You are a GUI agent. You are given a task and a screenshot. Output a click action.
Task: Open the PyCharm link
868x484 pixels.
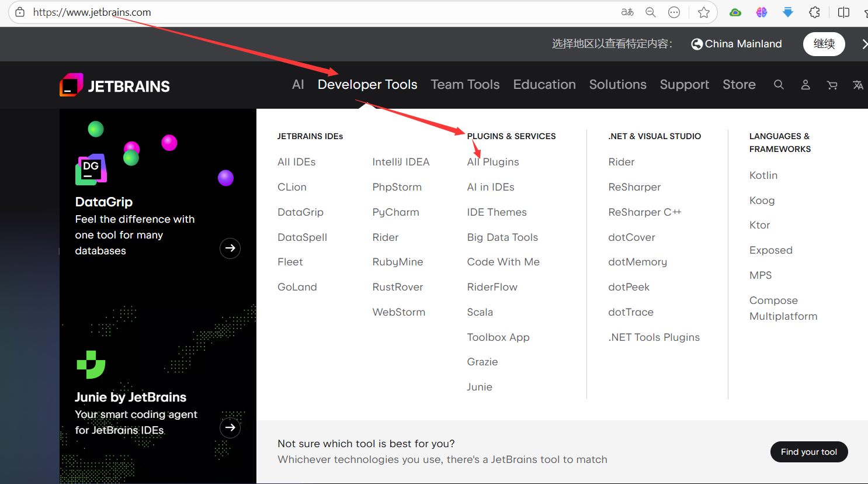(395, 212)
